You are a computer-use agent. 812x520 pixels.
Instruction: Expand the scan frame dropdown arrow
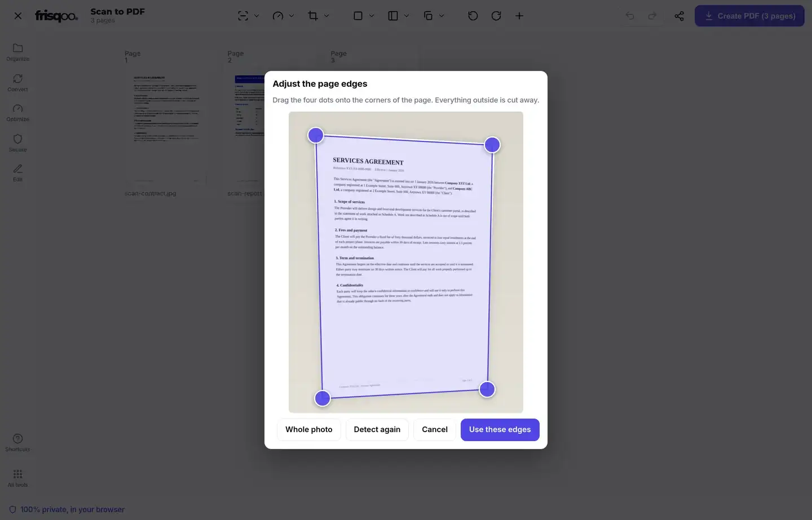tap(257, 16)
